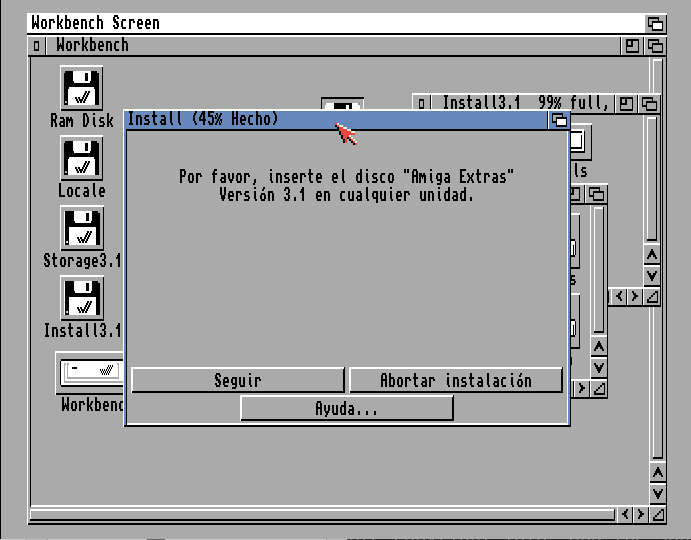Click Workbench window's scroll down arrow
691x540 pixels.
(x=657, y=493)
